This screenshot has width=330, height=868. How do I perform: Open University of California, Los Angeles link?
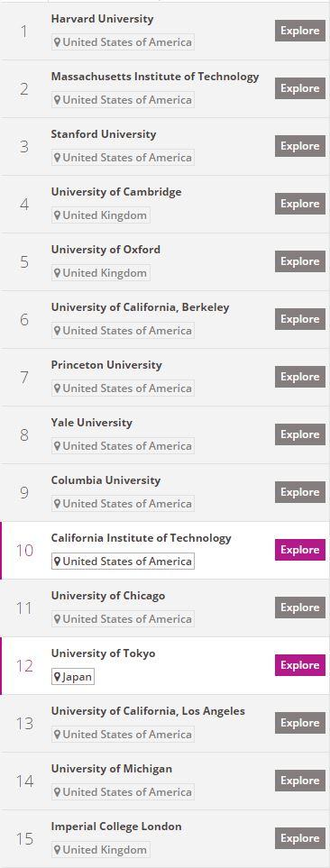148,711
